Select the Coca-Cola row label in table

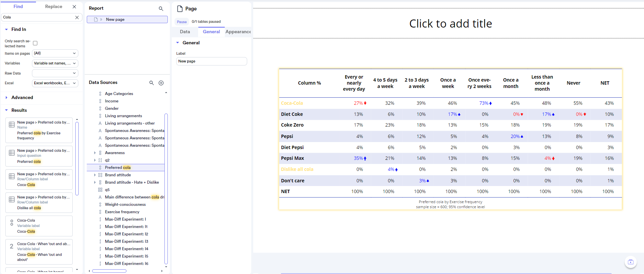pos(292,103)
